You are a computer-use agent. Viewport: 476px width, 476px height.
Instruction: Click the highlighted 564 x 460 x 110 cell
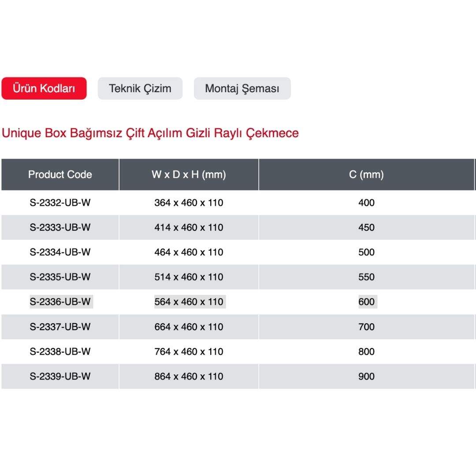[x=189, y=302]
